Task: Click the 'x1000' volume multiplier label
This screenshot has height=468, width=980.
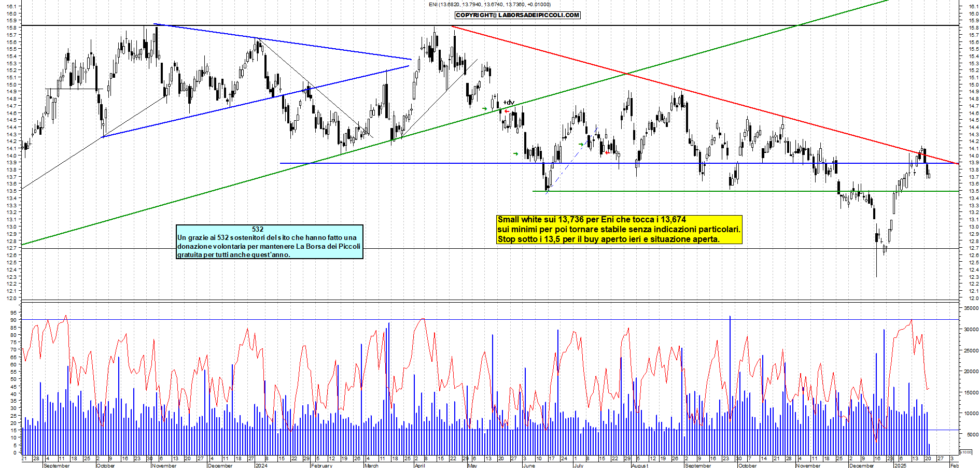Action: click(x=966, y=452)
